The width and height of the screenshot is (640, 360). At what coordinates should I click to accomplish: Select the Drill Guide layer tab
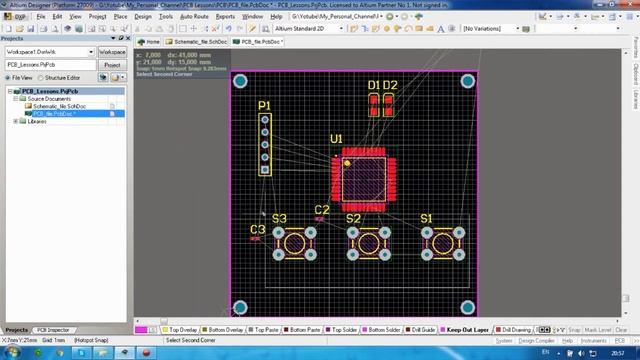(420, 330)
